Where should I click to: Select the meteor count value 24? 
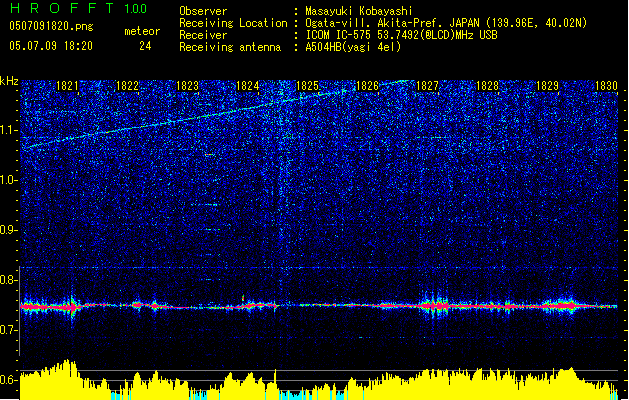click(145, 46)
